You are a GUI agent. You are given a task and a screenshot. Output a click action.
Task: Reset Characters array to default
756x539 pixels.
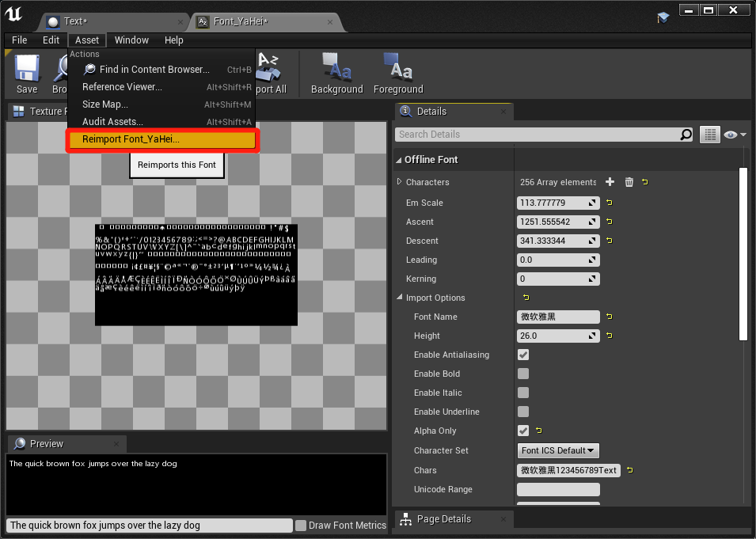(x=644, y=182)
